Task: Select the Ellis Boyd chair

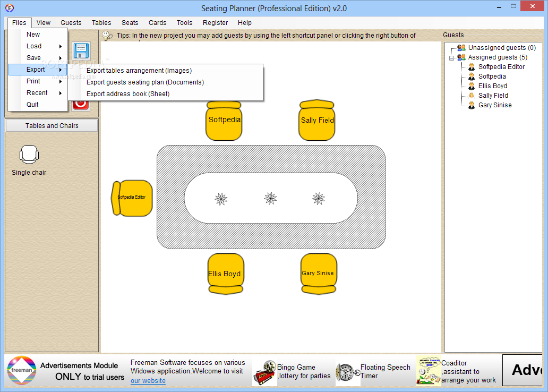Action: click(x=226, y=274)
